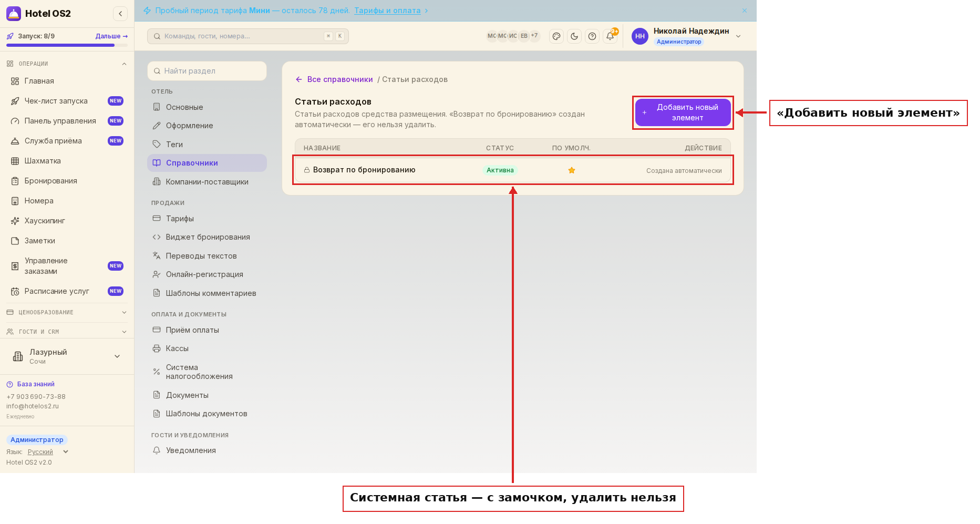The width and height of the screenshot is (980, 524).
Task: Open Кассы printer icon
Action: click(x=157, y=348)
